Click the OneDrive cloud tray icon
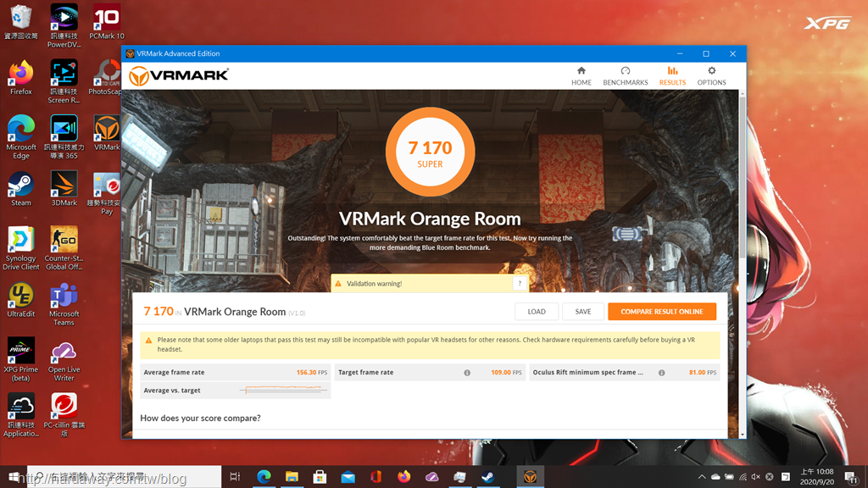This screenshot has width=868, height=488. [715, 476]
